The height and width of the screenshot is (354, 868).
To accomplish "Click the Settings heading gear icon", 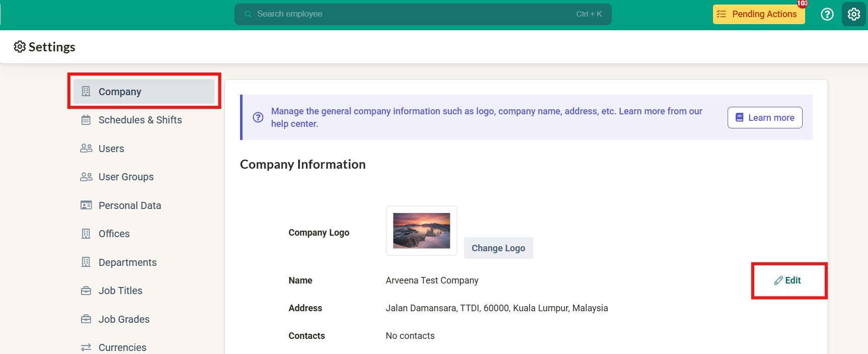I will tap(20, 46).
